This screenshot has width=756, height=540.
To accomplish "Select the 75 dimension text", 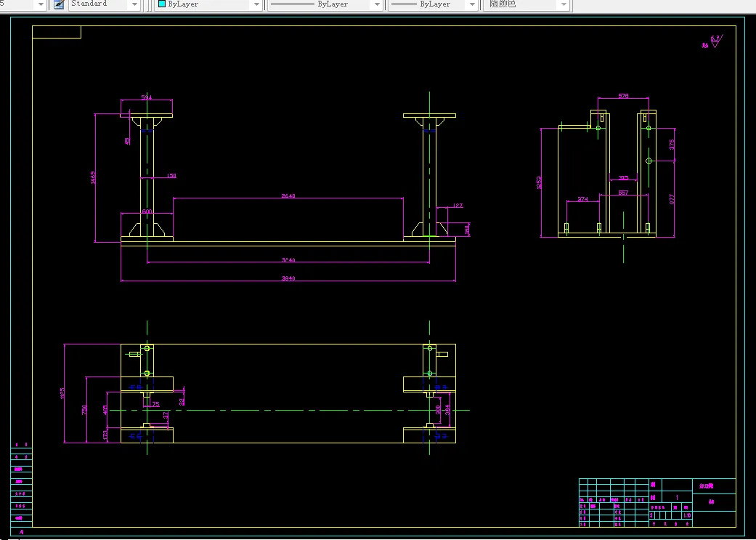I will pos(155,404).
